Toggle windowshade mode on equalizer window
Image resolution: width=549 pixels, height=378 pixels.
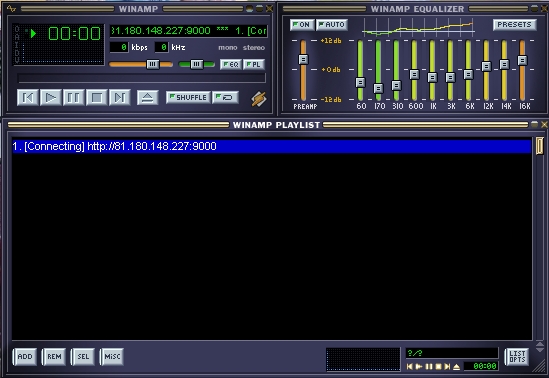[535, 8]
